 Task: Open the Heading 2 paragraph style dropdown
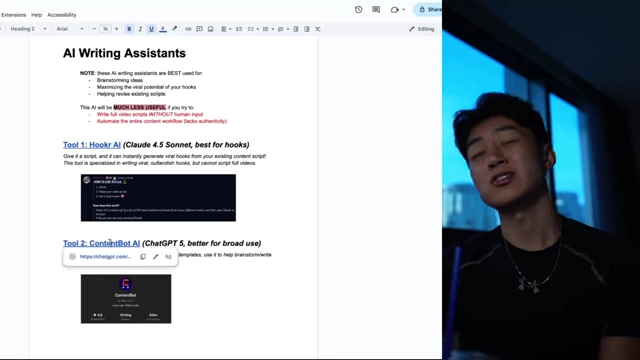point(28,29)
